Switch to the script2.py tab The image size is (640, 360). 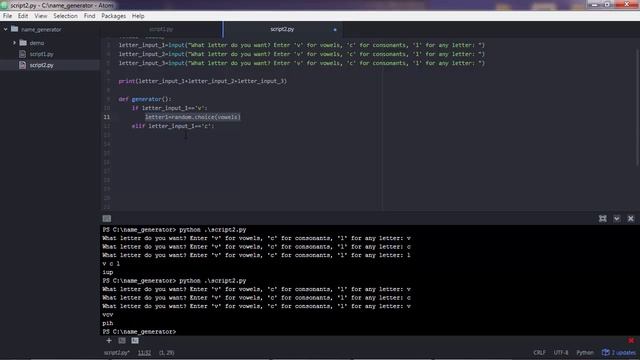click(x=282, y=29)
